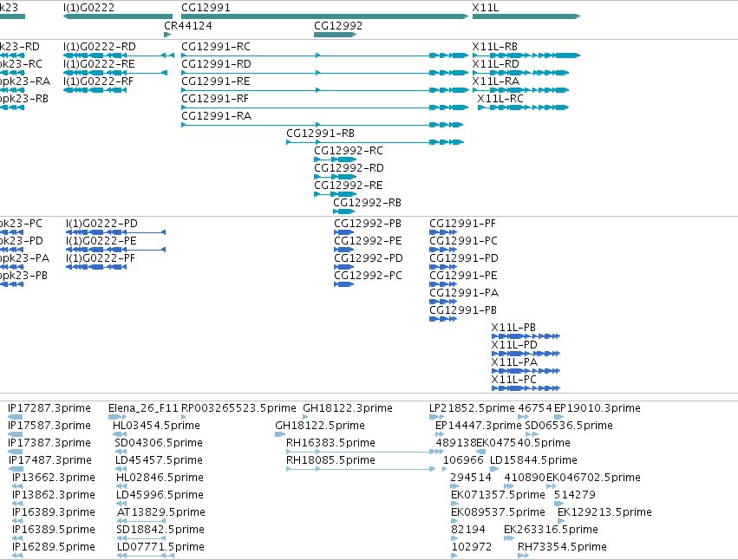Select EST IP16389.5prime

point(17,538)
